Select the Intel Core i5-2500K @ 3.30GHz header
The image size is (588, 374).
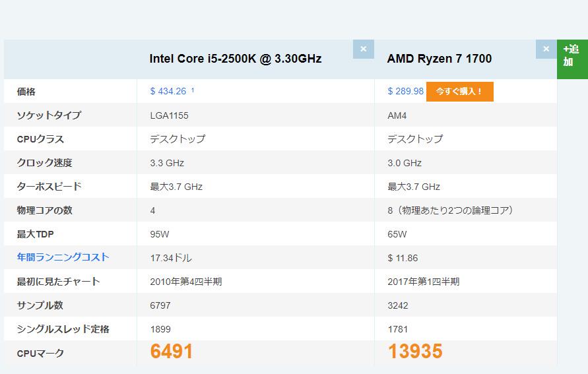click(236, 59)
